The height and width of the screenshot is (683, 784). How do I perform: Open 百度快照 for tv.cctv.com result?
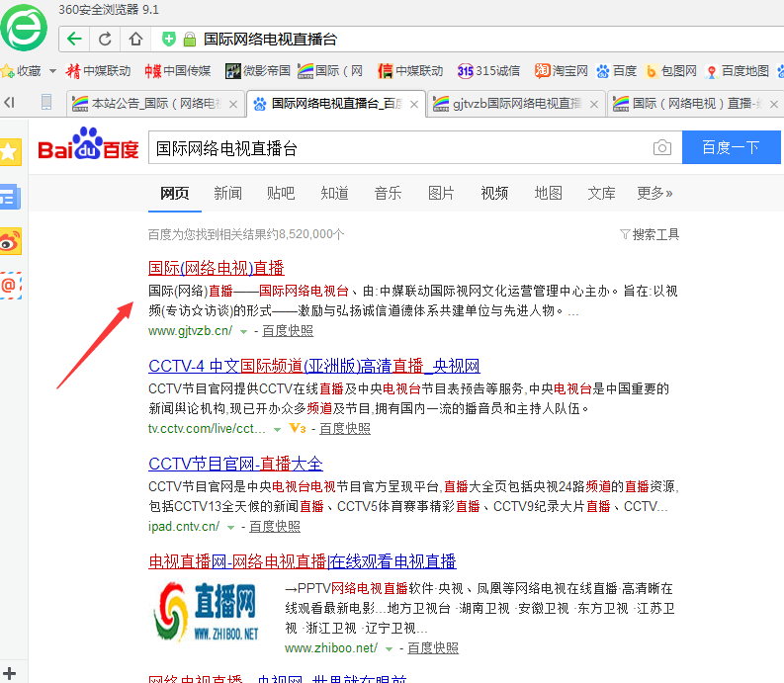pyautogui.click(x=345, y=429)
